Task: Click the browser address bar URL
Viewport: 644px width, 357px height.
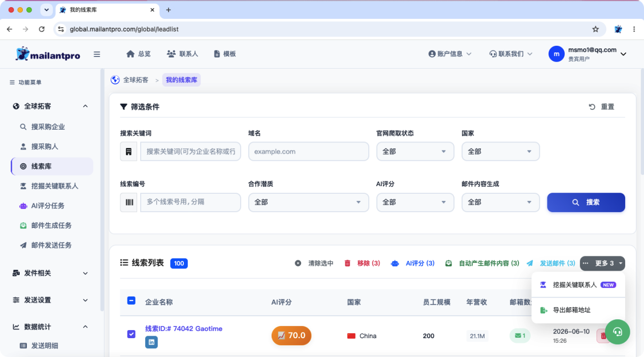Action: [x=124, y=29]
